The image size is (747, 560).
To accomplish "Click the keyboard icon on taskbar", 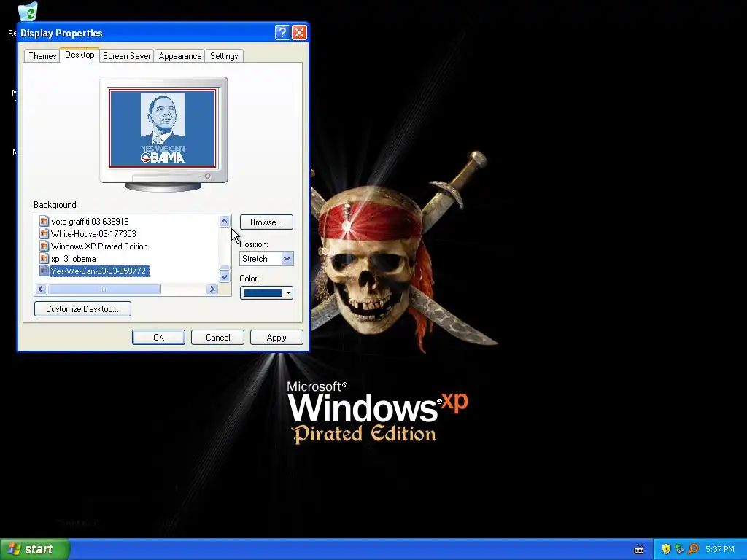I will coord(639,550).
